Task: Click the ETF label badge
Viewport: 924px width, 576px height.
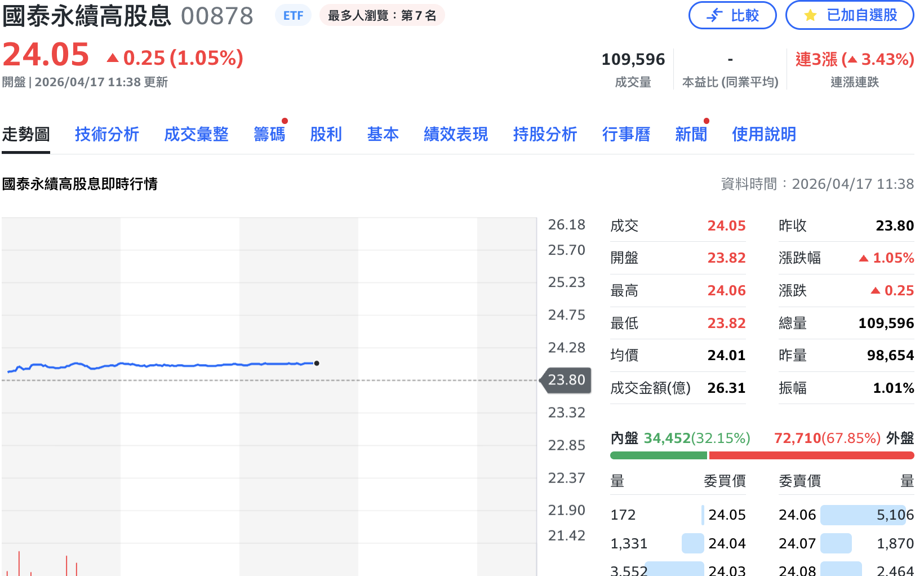Action: (x=292, y=15)
